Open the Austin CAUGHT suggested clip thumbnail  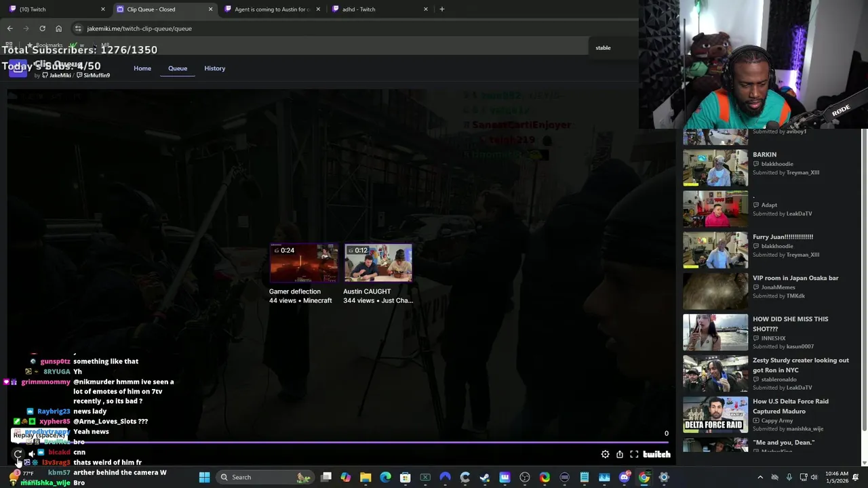pos(378,263)
